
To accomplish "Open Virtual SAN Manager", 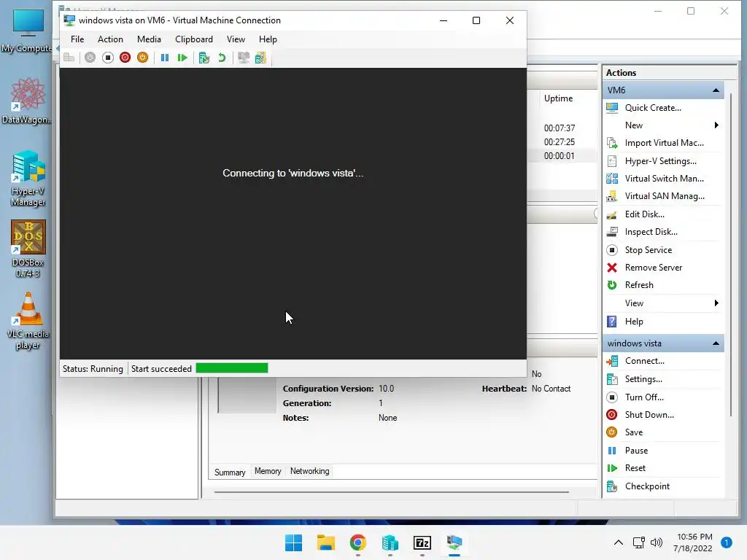I will pyautogui.click(x=665, y=196).
